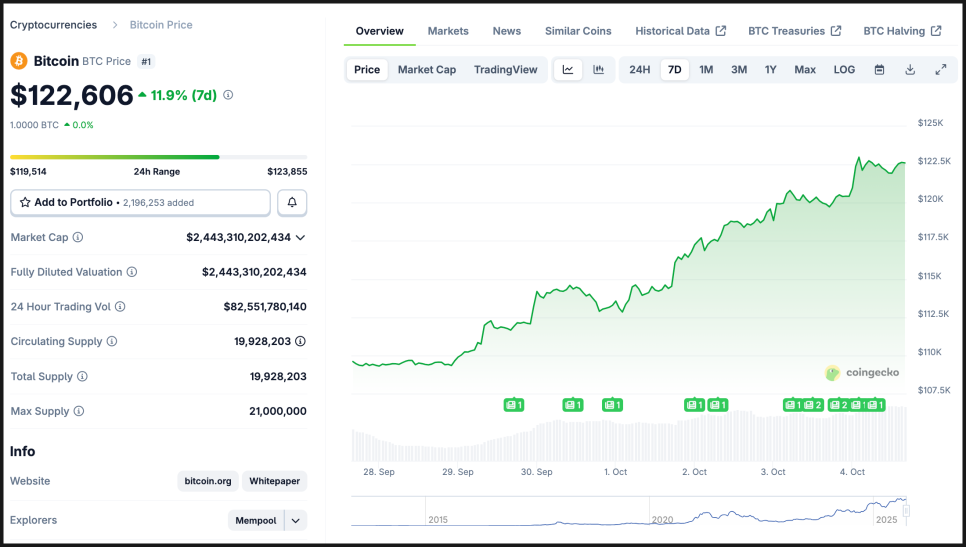The height and width of the screenshot is (547, 966).
Task: Expand chart to fullscreen
Action: [x=940, y=70]
